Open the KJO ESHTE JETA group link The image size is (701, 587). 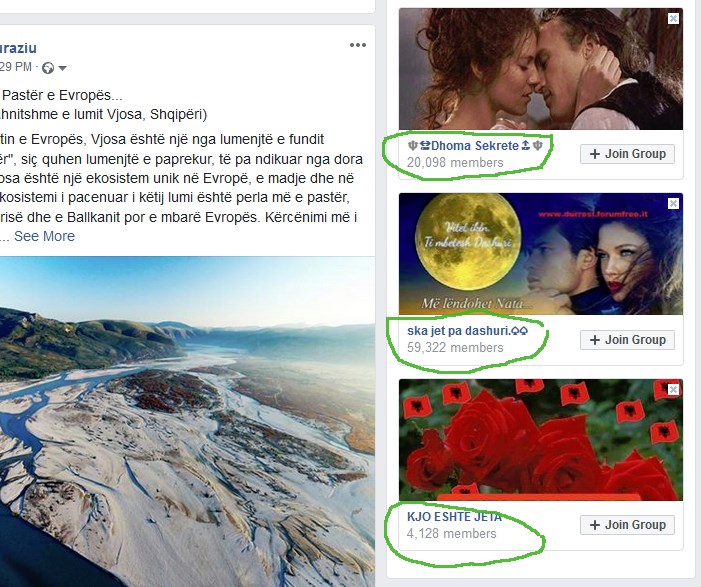click(454, 517)
